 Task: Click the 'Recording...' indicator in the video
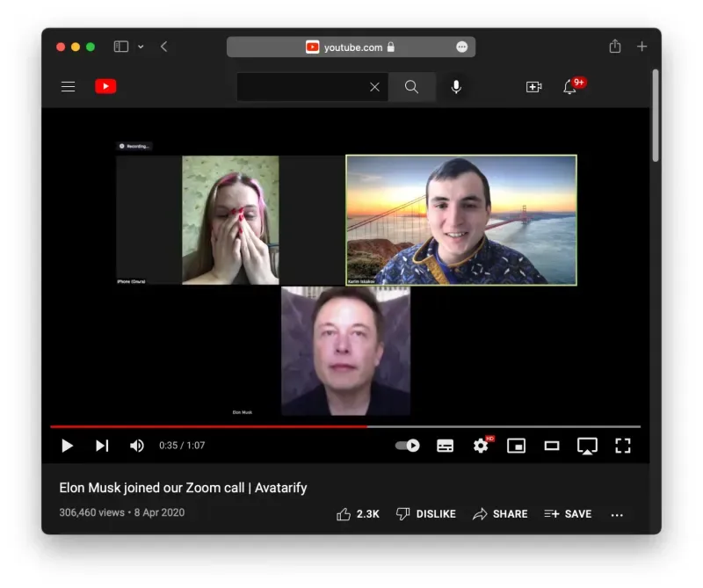click(x=134, y=146)
